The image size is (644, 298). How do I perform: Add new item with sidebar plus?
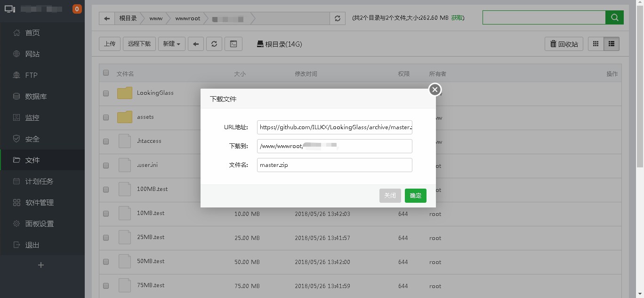coord(41,265)
